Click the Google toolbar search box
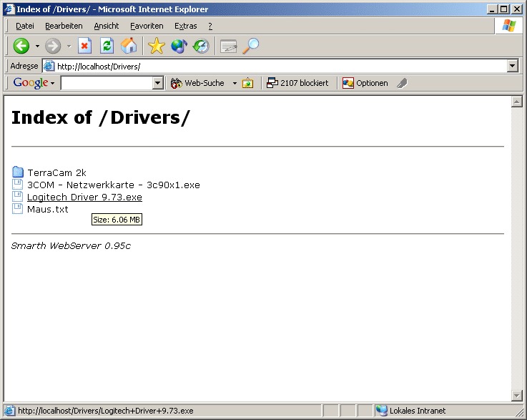 coord(107,83)
